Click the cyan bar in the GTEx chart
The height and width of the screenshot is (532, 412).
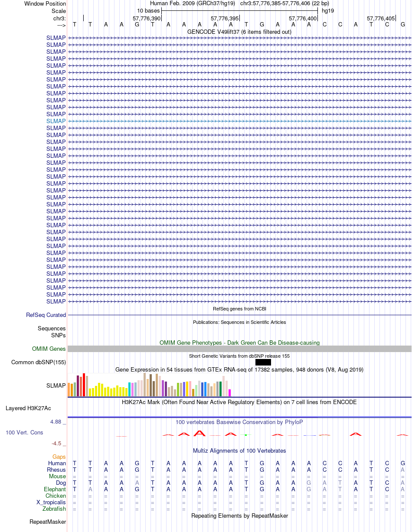tap(130, 389)
